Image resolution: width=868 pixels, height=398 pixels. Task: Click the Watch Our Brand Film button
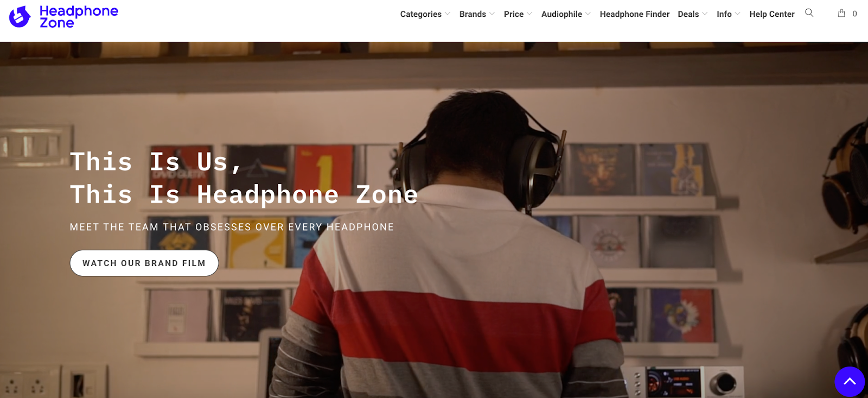pyautogui.click(x=144, y=263)
